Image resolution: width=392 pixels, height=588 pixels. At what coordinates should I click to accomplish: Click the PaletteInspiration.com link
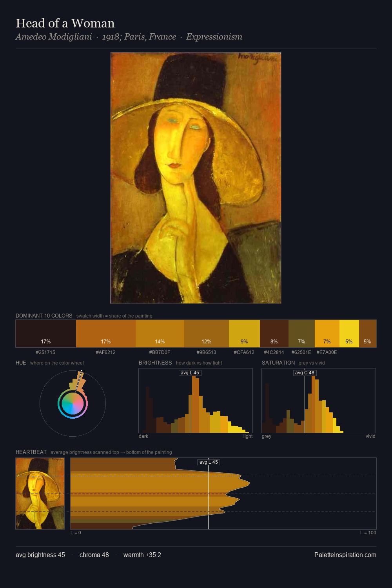coord(345,555)
